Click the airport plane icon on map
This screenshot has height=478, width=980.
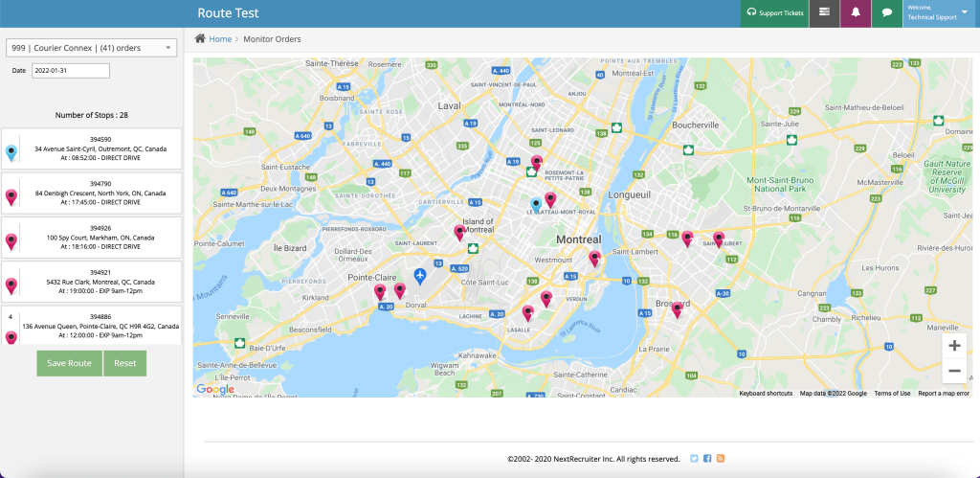point(420,277)
